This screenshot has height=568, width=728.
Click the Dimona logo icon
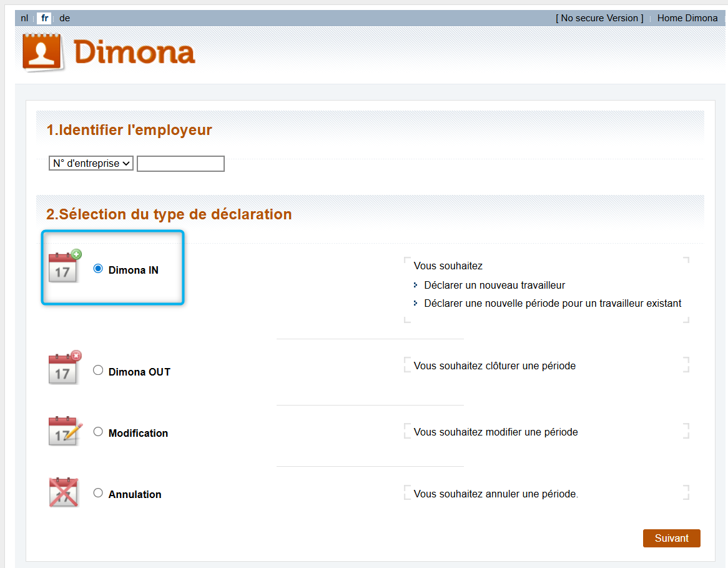42,52
